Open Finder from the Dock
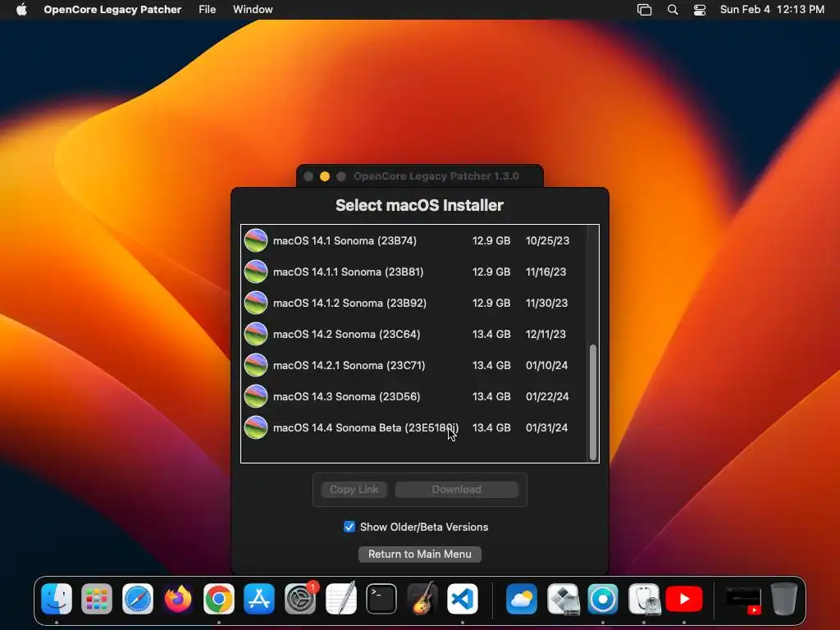Viewport: 840px width, 630px height. click(57, 598)
